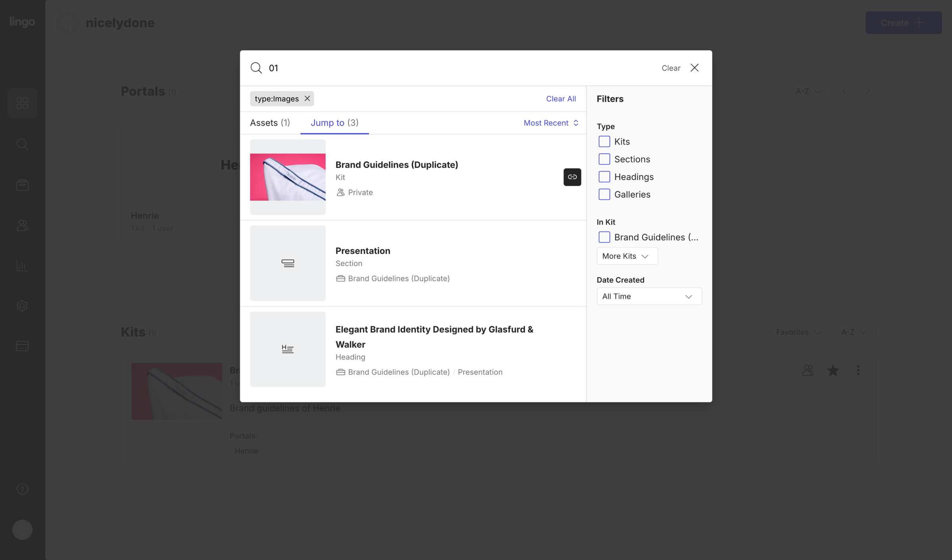Screen dimensions: 952x560
Task: Open the analytics bar chart icon in the sidebar
Action: click(22, 266)
